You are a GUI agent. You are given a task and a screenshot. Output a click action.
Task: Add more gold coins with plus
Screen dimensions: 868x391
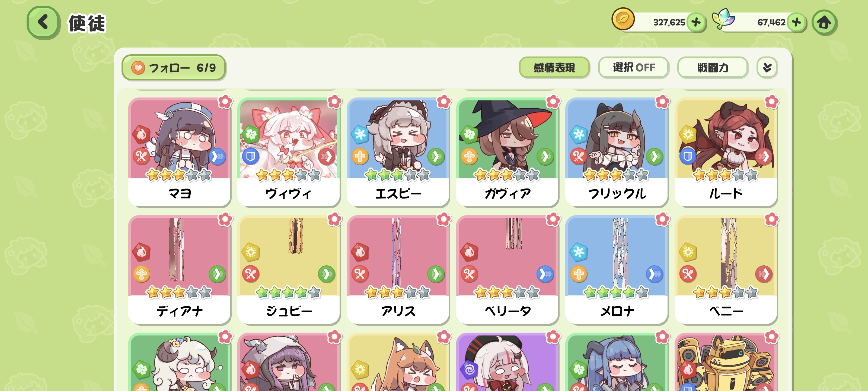pyautogui.click(x=696, y=23)
